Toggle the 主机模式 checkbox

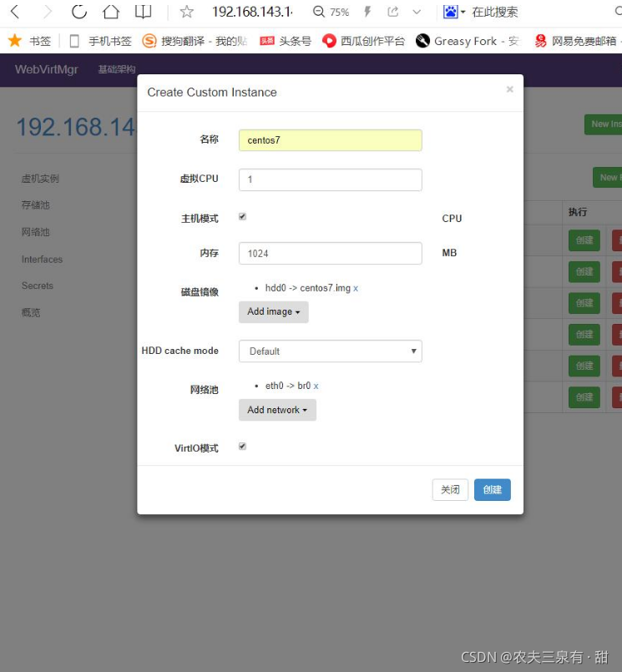pyautogui.click(x=243, y=216)
